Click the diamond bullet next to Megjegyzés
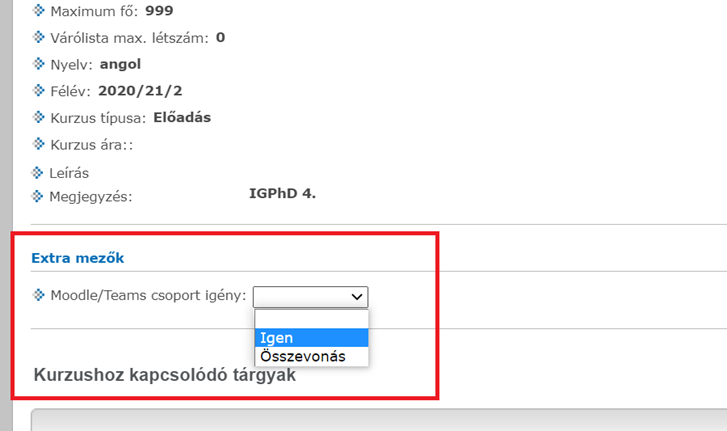This screenshot has height=431, width=727. point(39,195)
